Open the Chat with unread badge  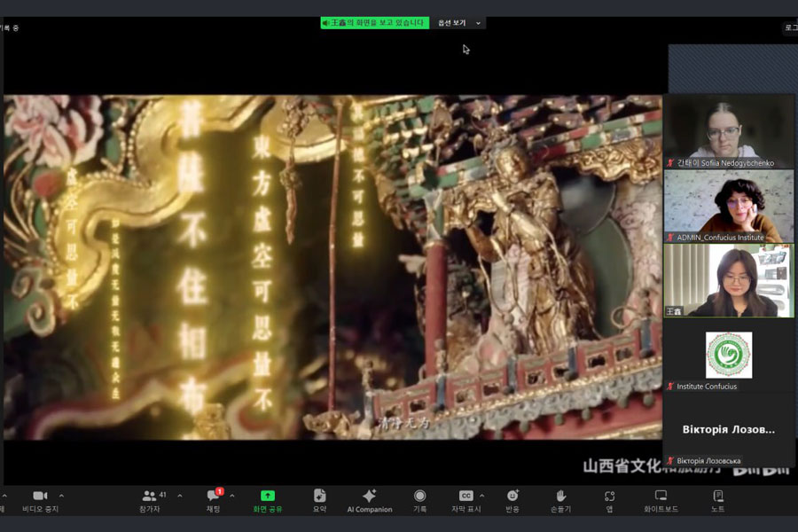[213, 497]
